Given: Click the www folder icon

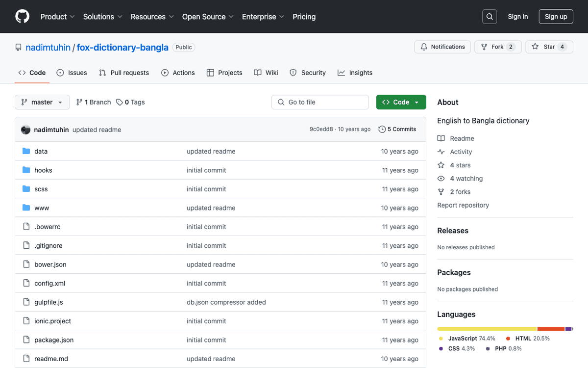Looking at the screenshot, I should click(26, 208).
